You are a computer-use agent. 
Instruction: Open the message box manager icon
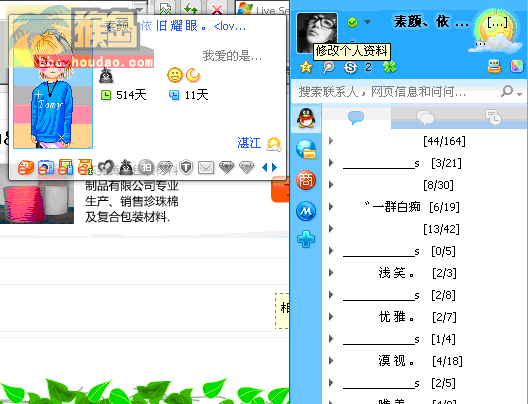[x=494, y=67]
